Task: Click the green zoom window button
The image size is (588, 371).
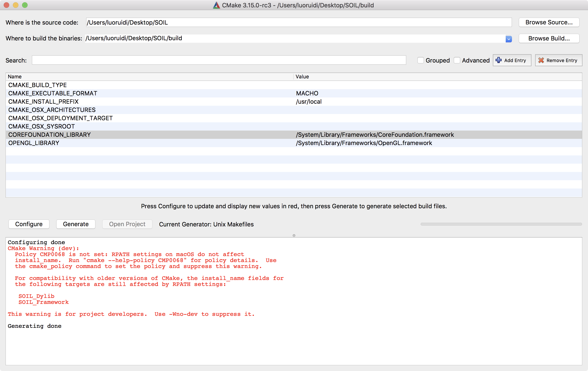Action: pos(25,5)
